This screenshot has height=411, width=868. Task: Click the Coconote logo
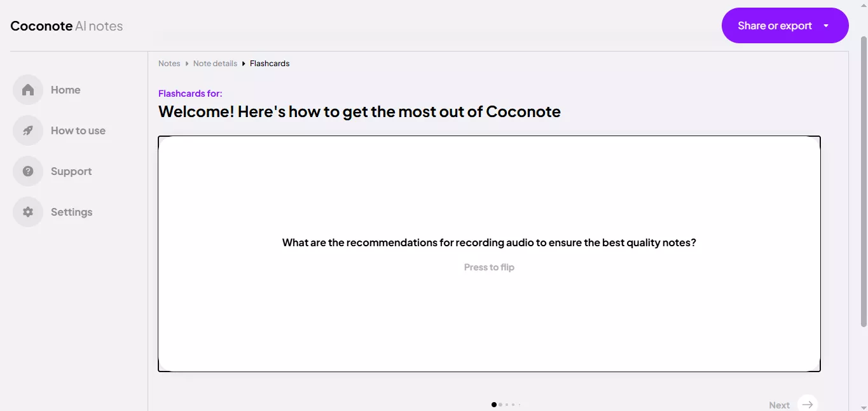(x=41, y=25)
